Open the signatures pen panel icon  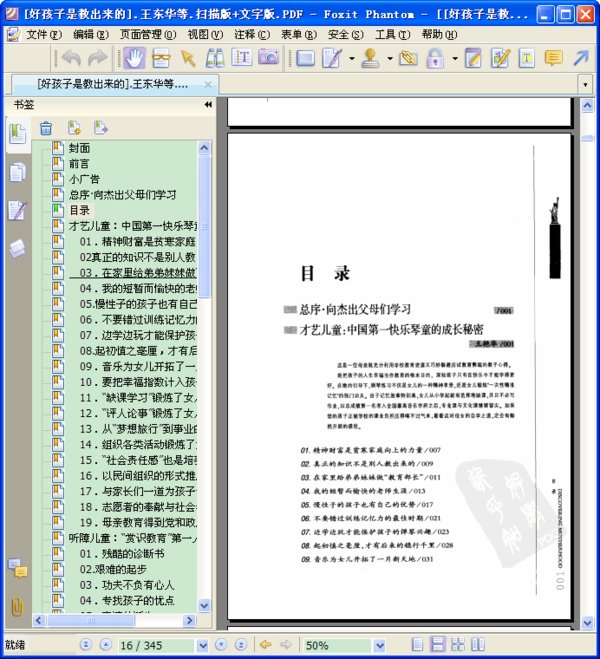click(17, 210)
